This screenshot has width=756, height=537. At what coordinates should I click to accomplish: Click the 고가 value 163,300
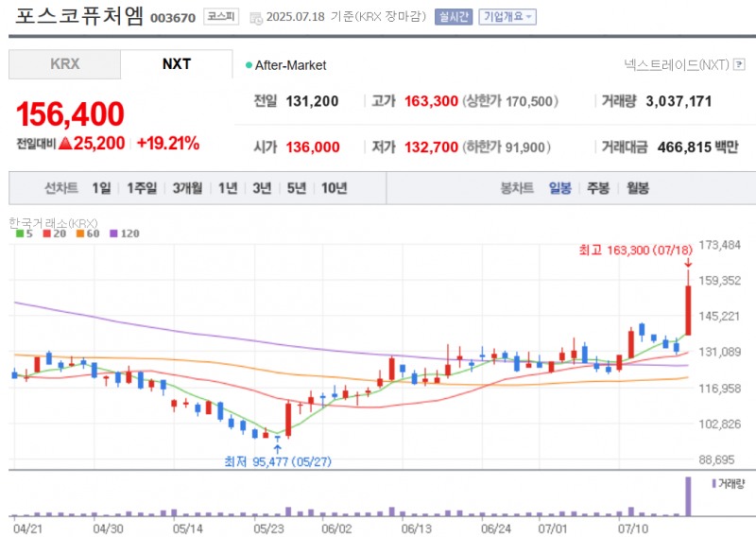431,101
